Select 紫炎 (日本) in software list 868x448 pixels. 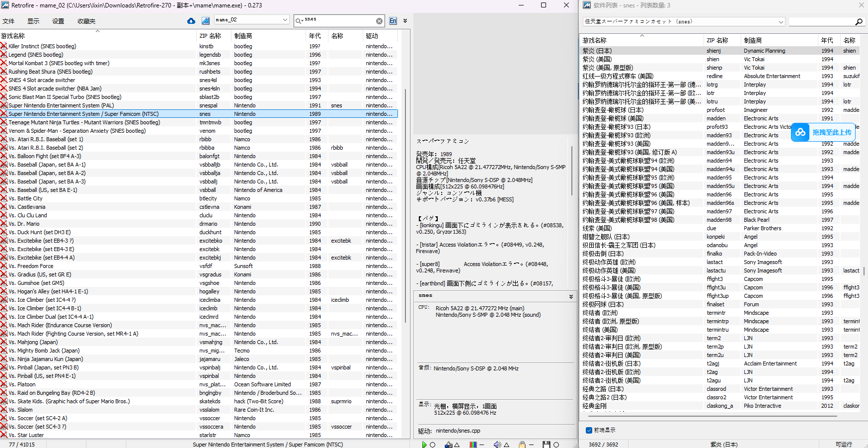720,51
